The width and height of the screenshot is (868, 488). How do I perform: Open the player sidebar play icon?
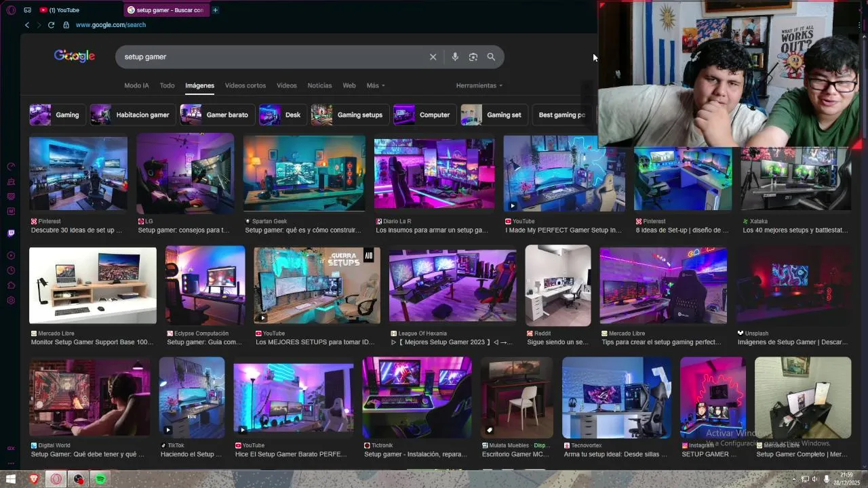coord(11,256)
